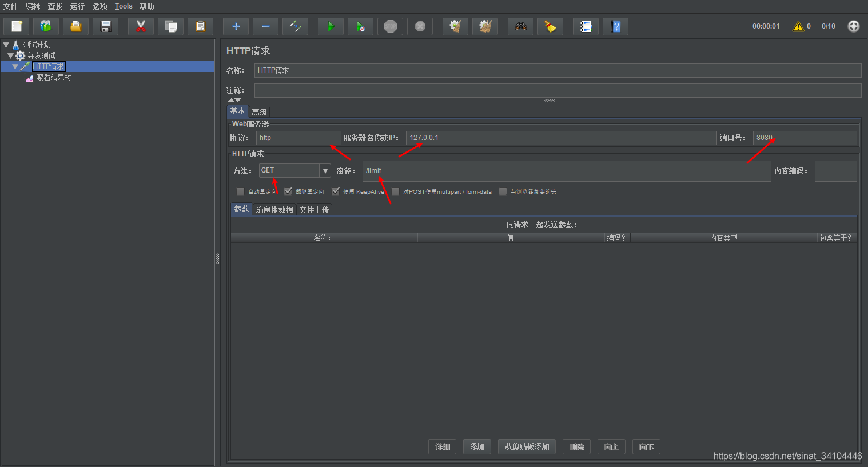The image size is (868, 467).
Task: Click the Stop test icon
Action: coord(390,26)
